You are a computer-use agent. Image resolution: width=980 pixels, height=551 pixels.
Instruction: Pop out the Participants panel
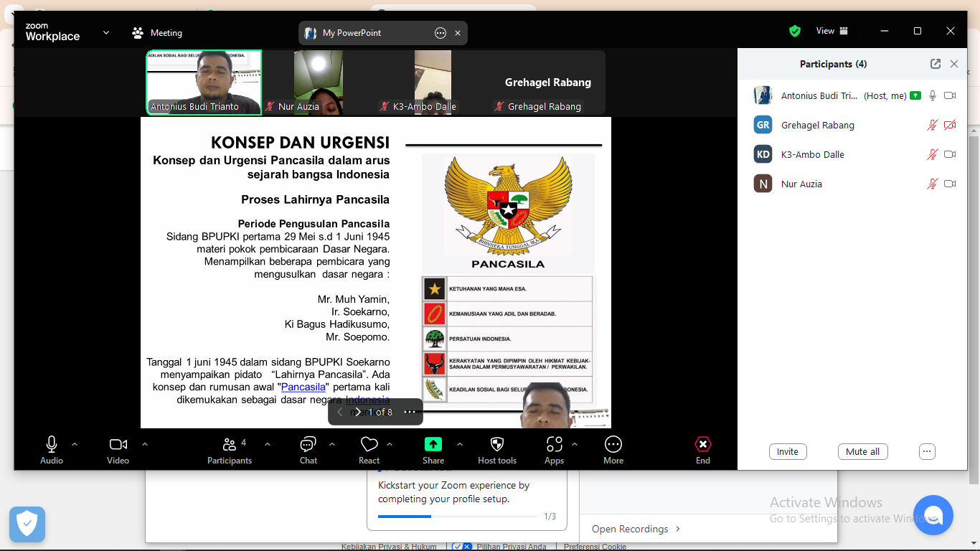tap(936, 64)
